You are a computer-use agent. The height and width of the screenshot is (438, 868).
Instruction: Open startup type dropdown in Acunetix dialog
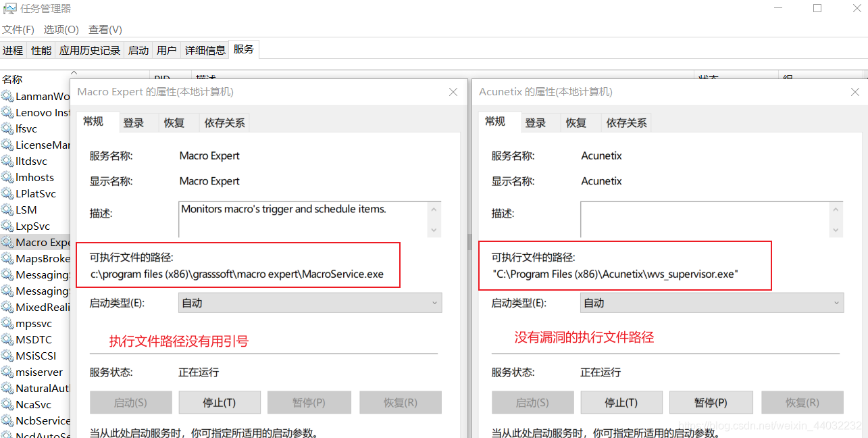pyautogui.click(x=711, y=303)
